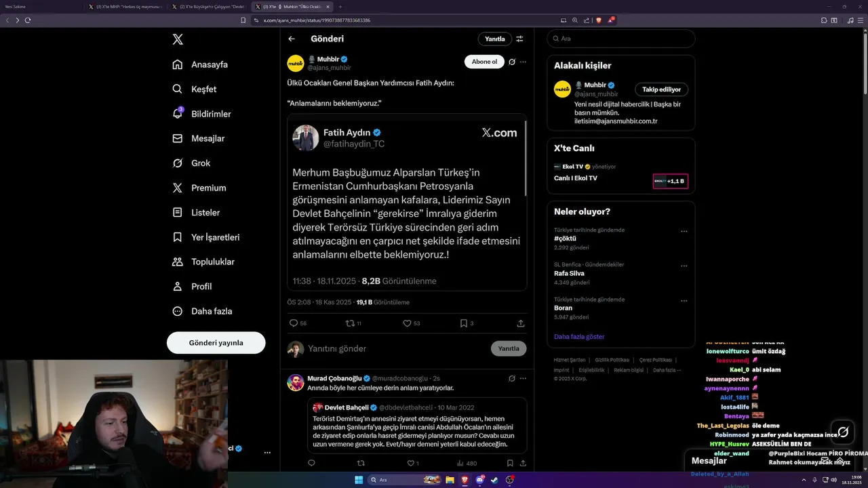Viewport: 868px width, 488px height.
Task: Reload the page in the browser
Action: [x=28, y=20]
